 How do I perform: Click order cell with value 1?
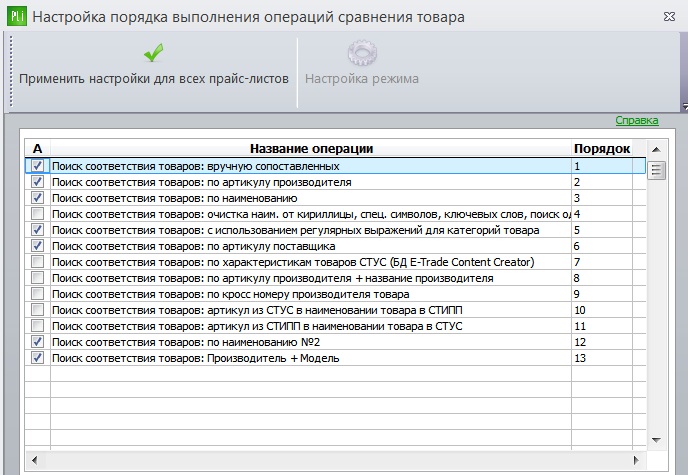pyautogui.click(x=602, y=166)
